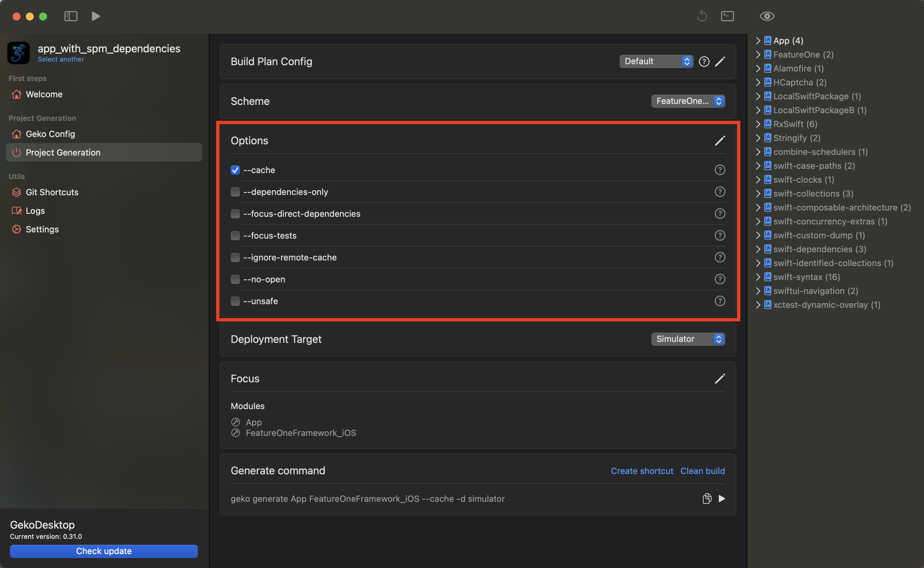Click the terminal console icon in toolbar

(x=727, y=16)
